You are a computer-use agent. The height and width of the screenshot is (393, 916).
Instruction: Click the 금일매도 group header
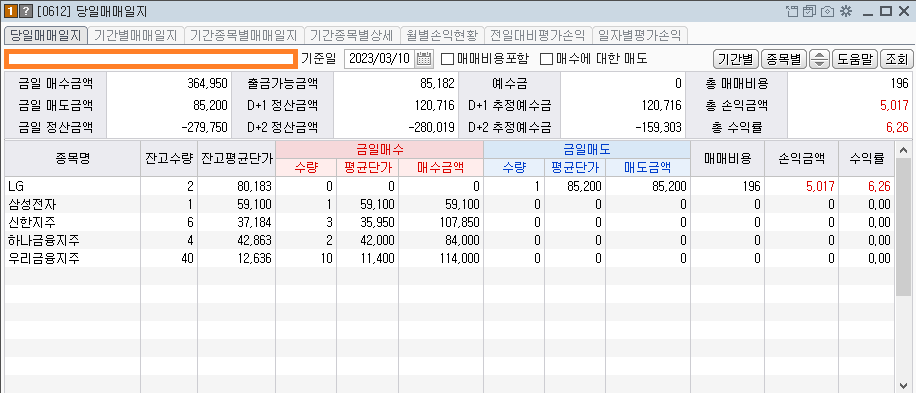click(x=587, y=149)
